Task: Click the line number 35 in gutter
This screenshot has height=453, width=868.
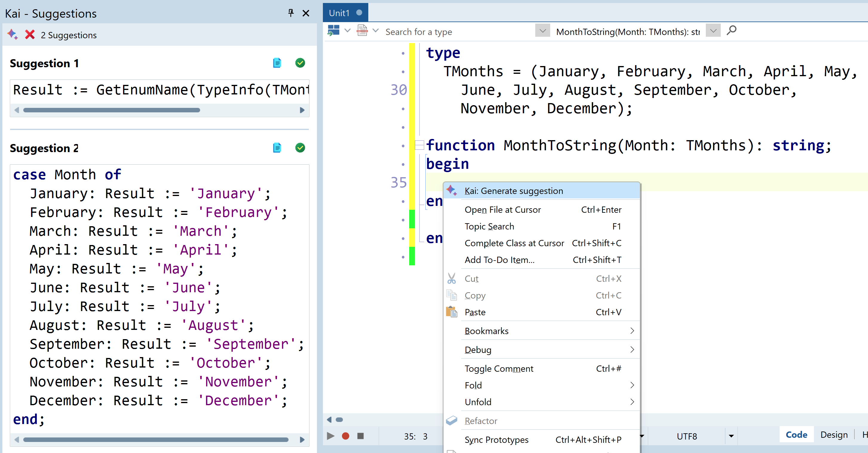Action: pos(399,182)
